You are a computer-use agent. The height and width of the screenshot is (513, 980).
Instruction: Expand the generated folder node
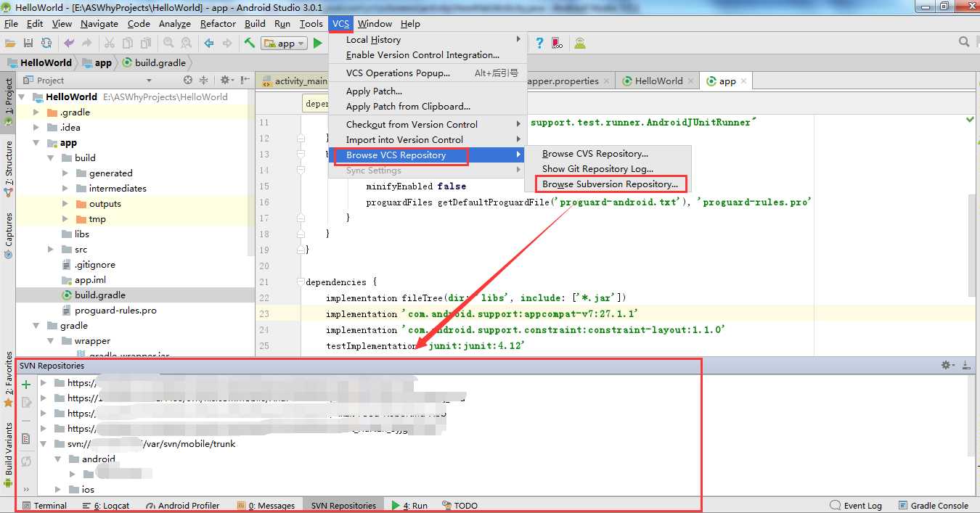(x=65, y=173)
